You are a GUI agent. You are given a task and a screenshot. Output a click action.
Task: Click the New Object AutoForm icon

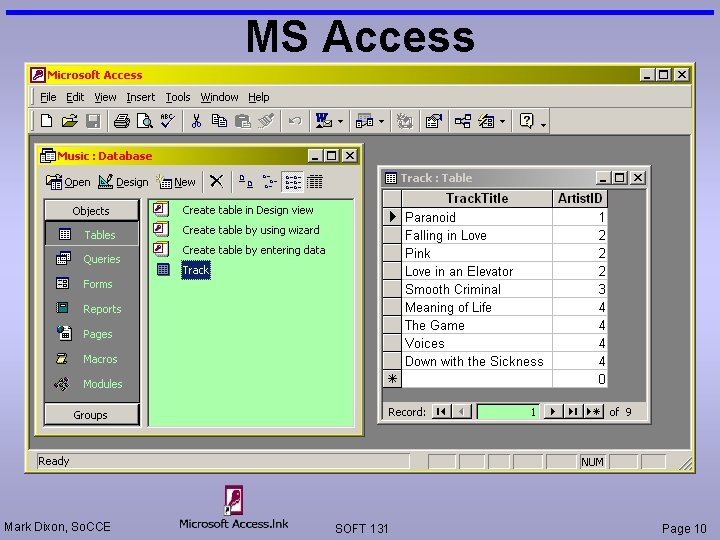[x=486, y=121]
